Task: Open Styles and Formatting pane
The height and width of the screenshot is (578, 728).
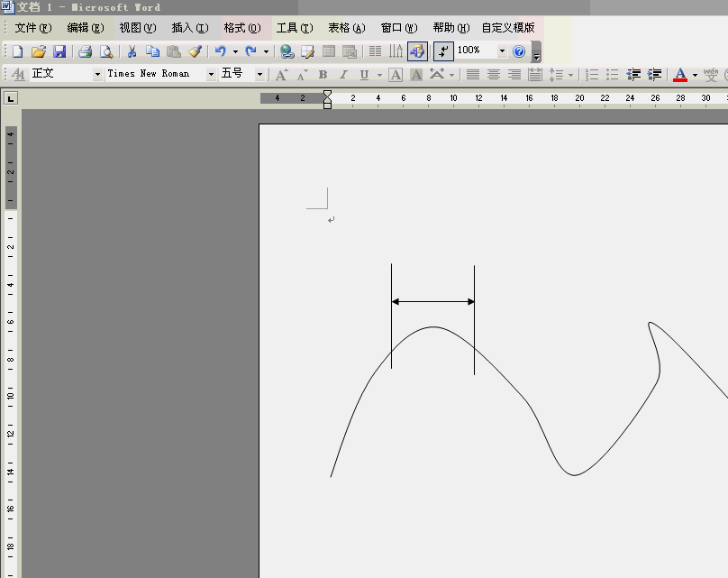Action: point(18,74)
